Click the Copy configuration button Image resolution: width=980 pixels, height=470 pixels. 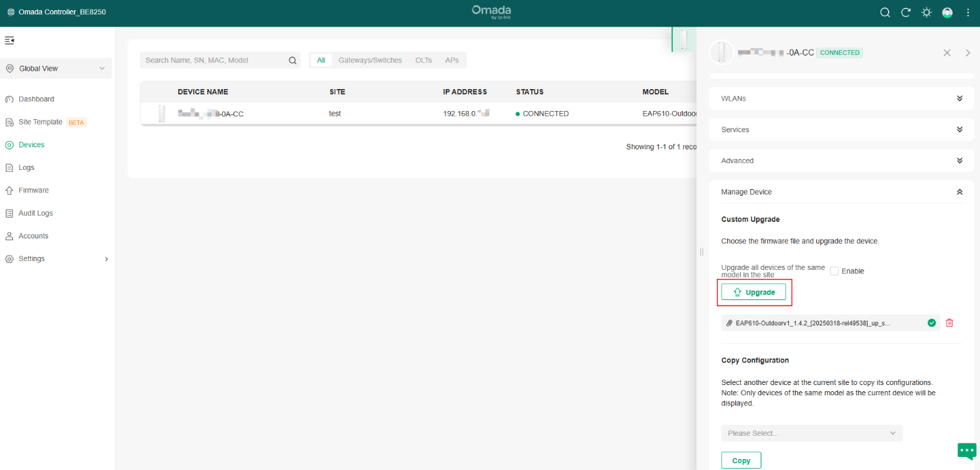coord(741,460)
